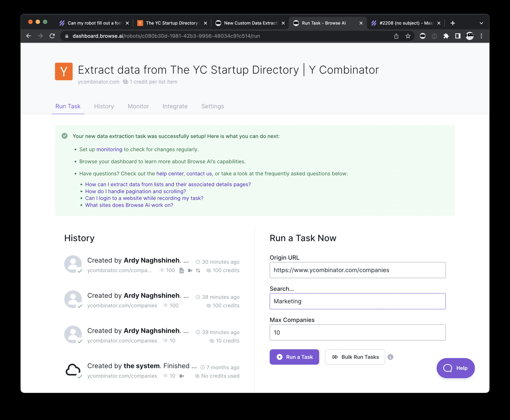Play the video recording icon in first history row
This screenshot has width=510, height=420.
[x=190, y=270]
